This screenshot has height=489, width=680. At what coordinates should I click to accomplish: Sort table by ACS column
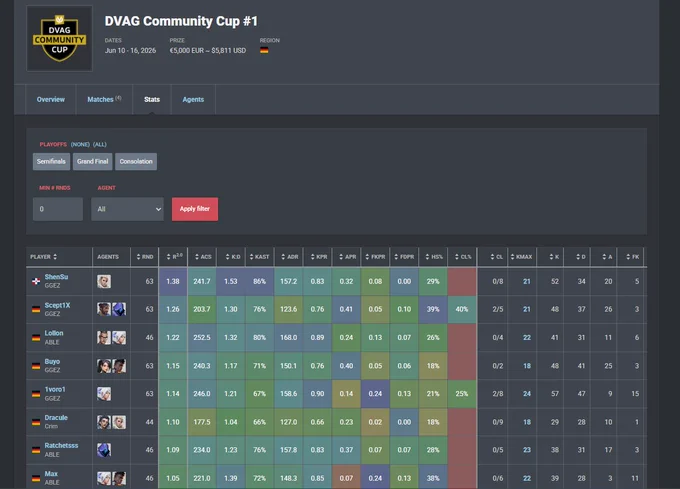[203, 257]
